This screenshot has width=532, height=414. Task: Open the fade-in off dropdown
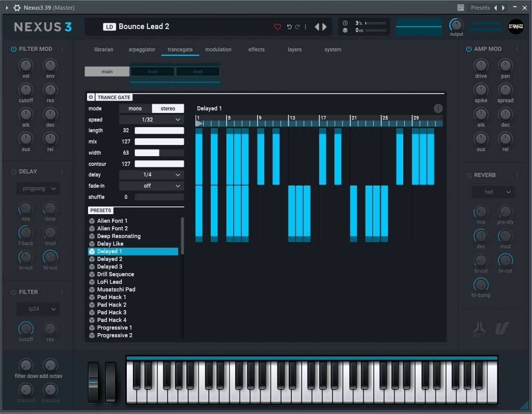pyautogui.click(x=151, y=186)
